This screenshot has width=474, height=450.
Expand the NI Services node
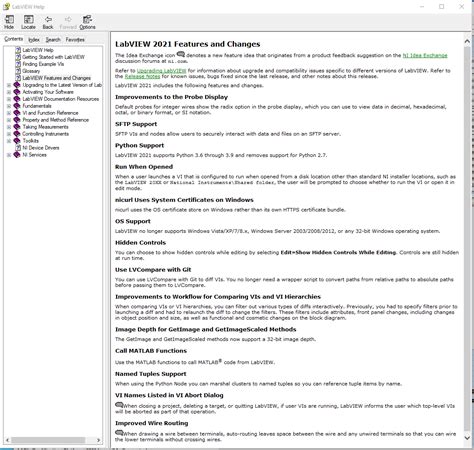[9, 155]
